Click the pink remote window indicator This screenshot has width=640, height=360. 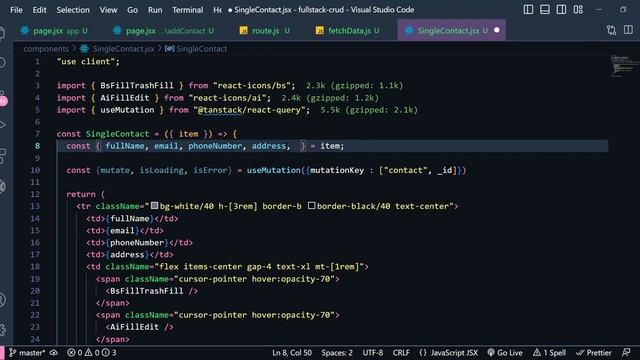2,353
